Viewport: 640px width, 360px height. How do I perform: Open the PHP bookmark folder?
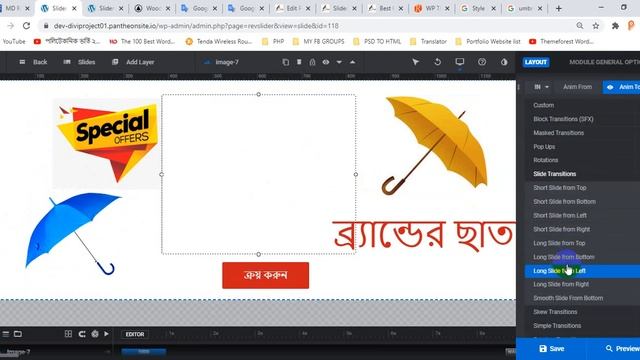pyautogui.click(x=273, y=41)
